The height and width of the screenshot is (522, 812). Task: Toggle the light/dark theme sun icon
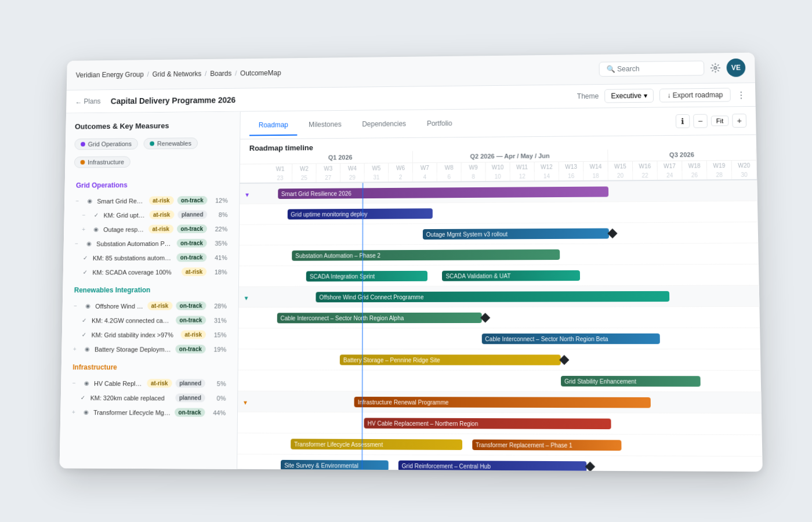pos(715,68)
